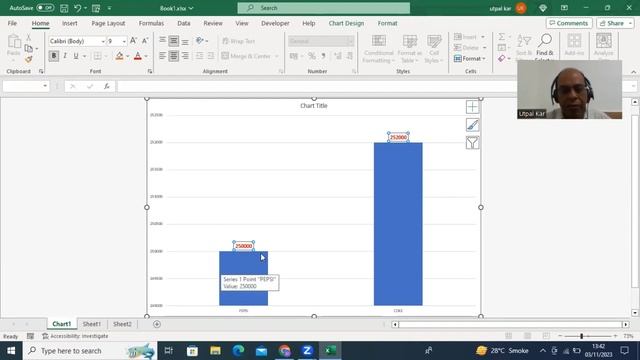Toggle the AutoSave switch
The image size is (640, 360).
coord(45,8)
